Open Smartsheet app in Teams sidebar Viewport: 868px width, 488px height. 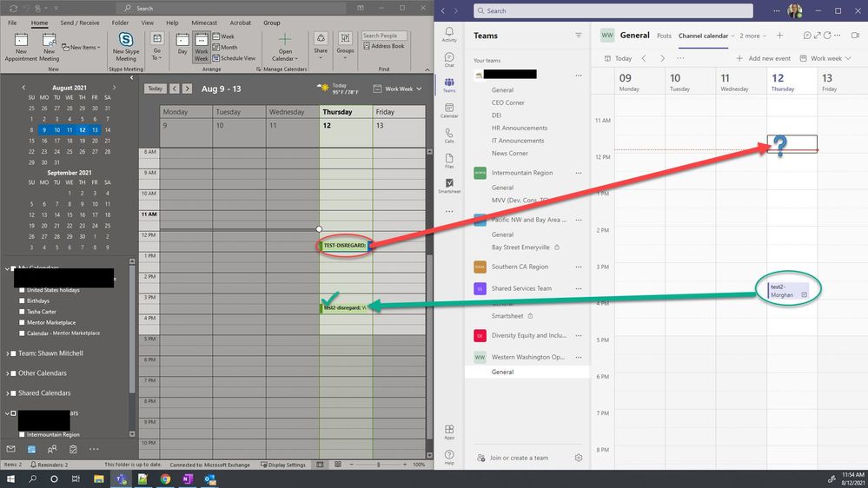click(449, 186)
